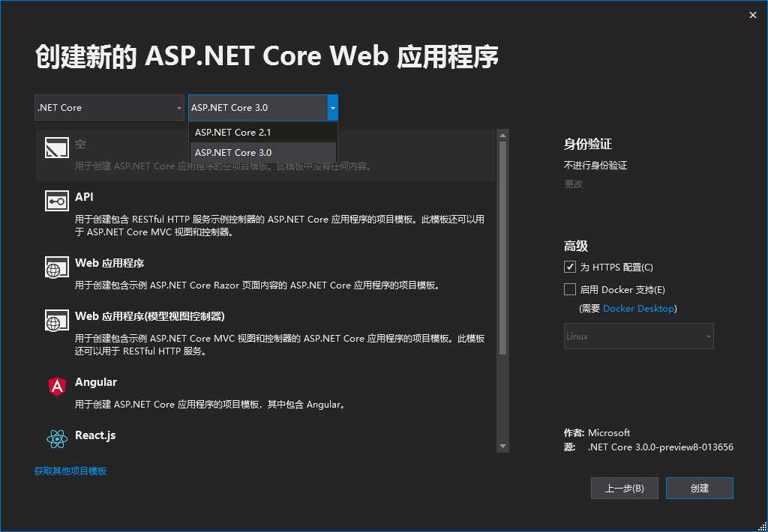
Task: Click the 不进行身份验证 text
Action: (595, 166)
